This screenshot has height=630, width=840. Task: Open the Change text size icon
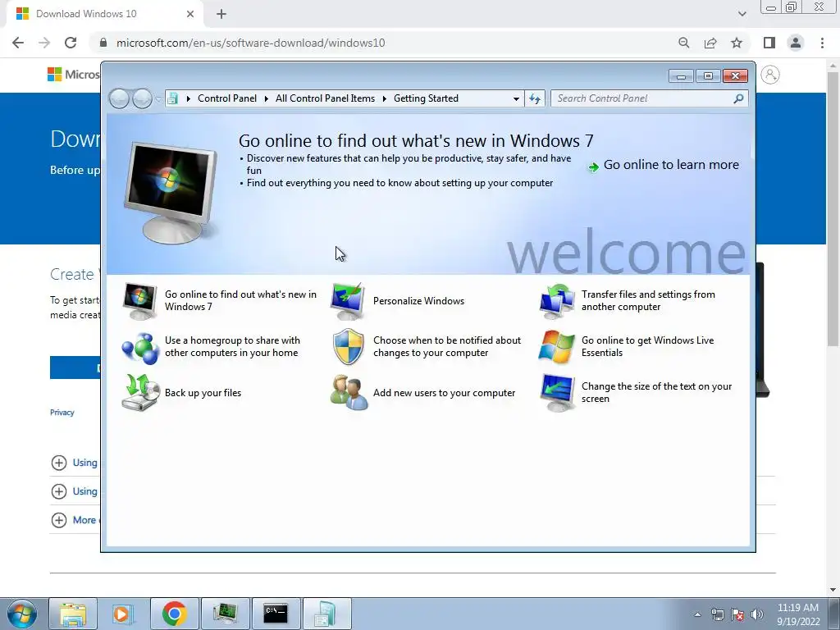557,393
